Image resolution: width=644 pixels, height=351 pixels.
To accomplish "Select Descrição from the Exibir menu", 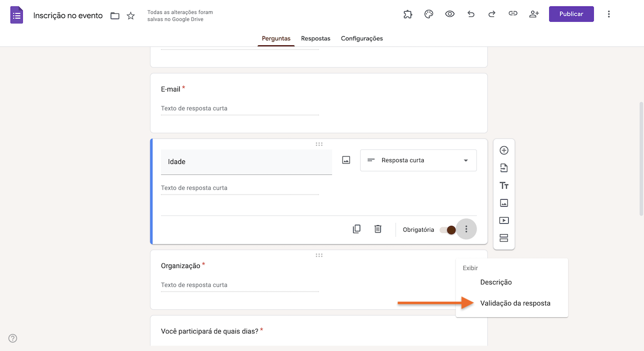I will [x=496, y=282].
